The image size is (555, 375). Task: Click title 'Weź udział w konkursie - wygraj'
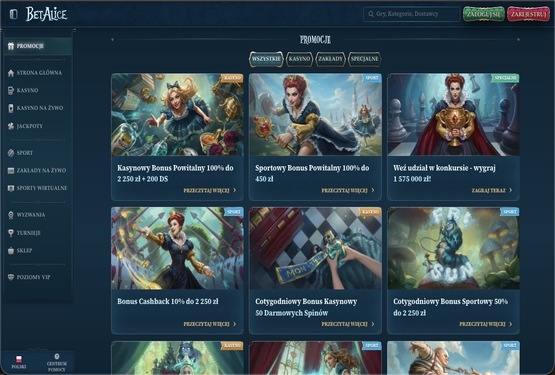444,168
